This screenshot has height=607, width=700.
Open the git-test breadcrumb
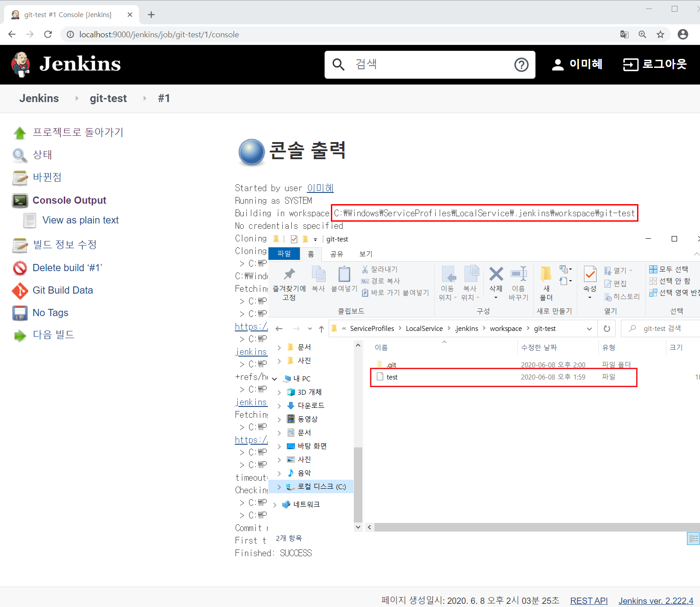[x=108, y=98]
